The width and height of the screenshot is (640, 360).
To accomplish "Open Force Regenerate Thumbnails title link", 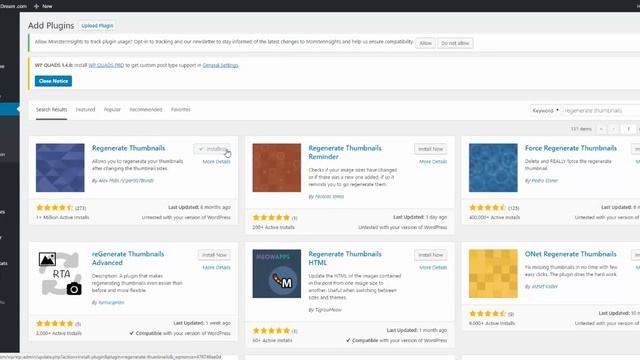I will (x=571, y=148).
